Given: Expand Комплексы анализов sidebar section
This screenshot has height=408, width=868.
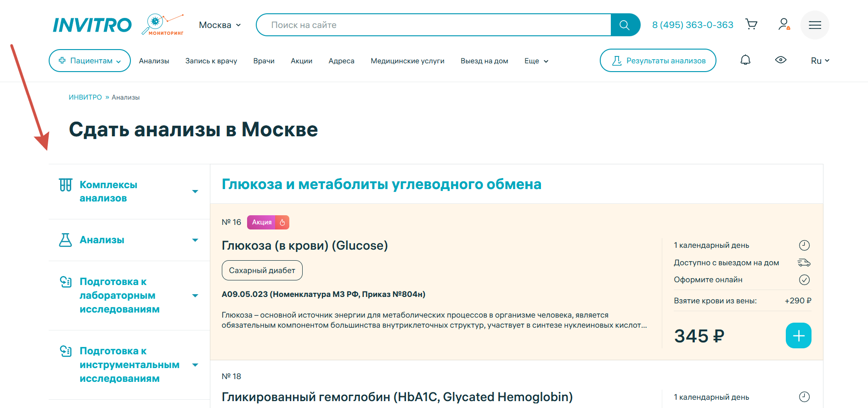Looking at the screenshot, I should 195,191.
